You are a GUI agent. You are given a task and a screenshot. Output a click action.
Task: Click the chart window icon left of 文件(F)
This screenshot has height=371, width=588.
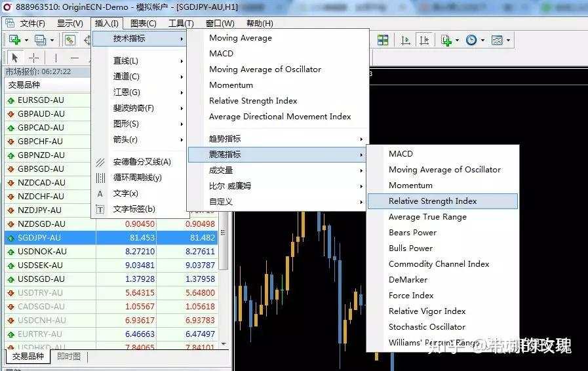click(10, 23)
